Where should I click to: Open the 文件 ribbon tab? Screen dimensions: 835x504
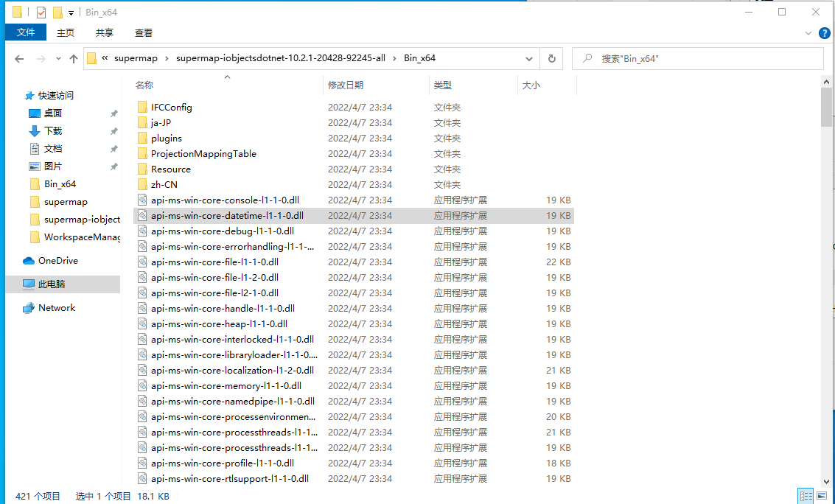click(26, 32)
